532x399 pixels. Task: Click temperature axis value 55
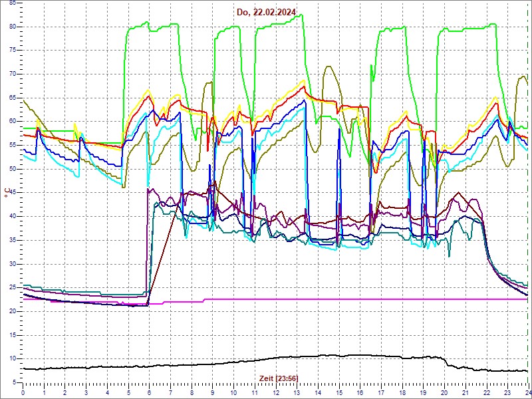(x=13, y=145)
